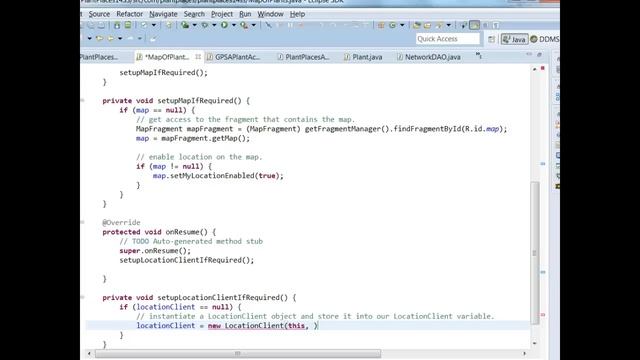Click the Search flashlight toolbar icon

439,25
